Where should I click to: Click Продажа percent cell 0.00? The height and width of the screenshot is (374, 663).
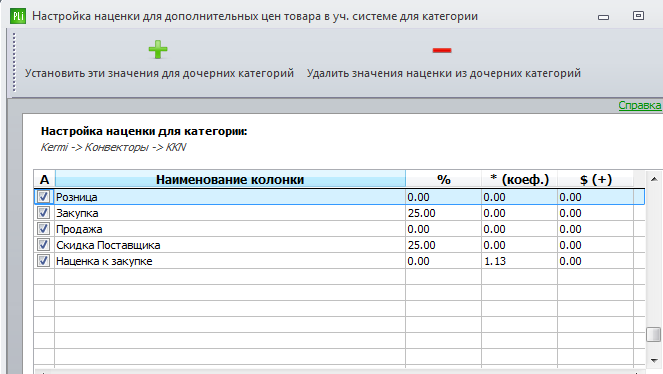pyautogui.click(x=444, y=229)
